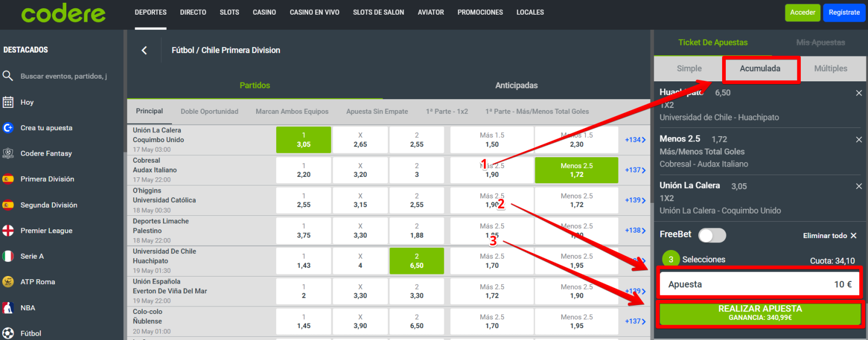Open the AVIATOR menu item
The width and height of the screenshot is (868, 340).
(x=431, y=12)
